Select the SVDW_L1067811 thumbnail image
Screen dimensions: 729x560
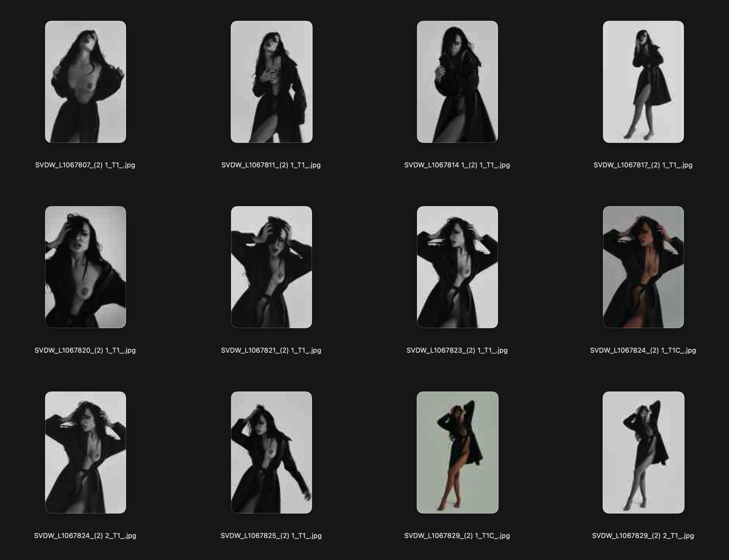(x=271, y=82)
